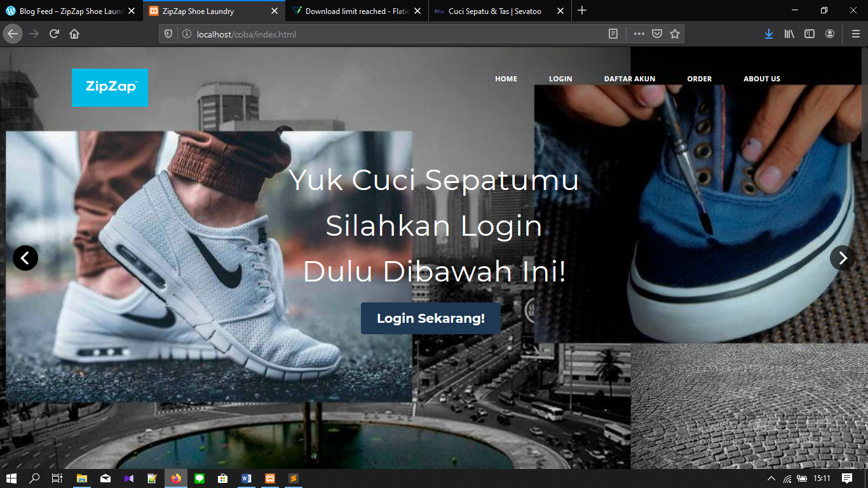The width and height of the screenshot is (868, 488).
Task: Open the Library icon in the toolbar
Action: [x=789, y=34]
